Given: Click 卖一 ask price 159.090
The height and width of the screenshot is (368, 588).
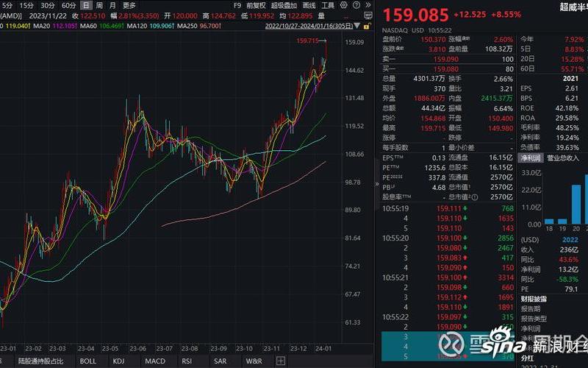Looking at the screenshot, I should click(445, 59).
